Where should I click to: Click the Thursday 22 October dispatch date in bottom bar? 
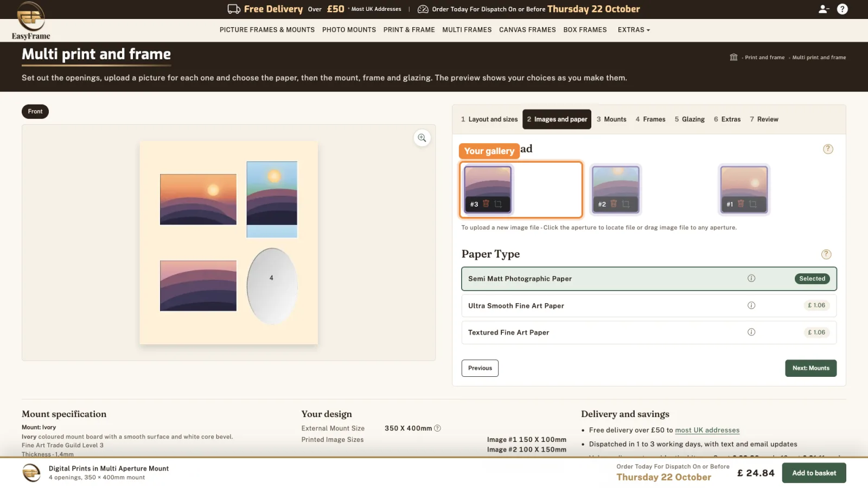[663, 477]
